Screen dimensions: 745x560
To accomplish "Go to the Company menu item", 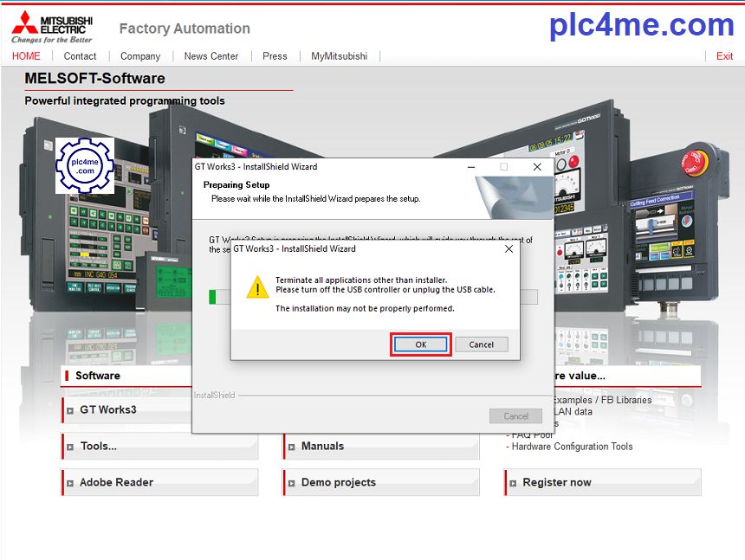I will point(140,56).
